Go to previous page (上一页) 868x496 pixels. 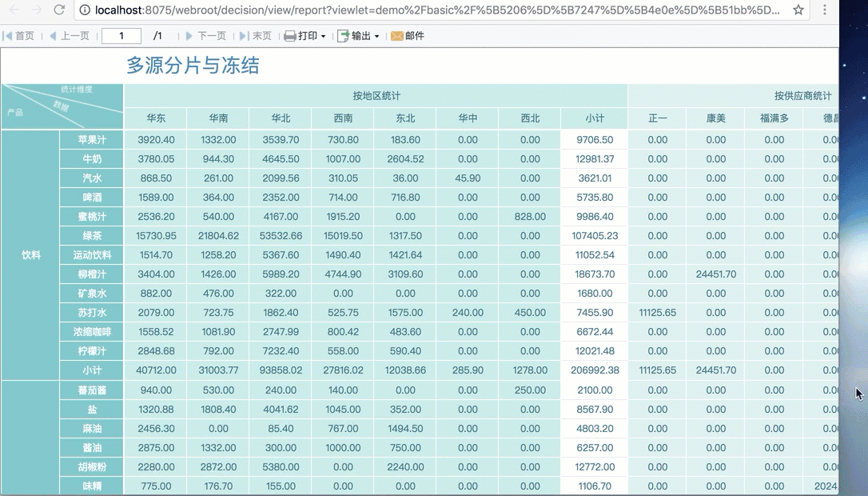tap(70, 36)
